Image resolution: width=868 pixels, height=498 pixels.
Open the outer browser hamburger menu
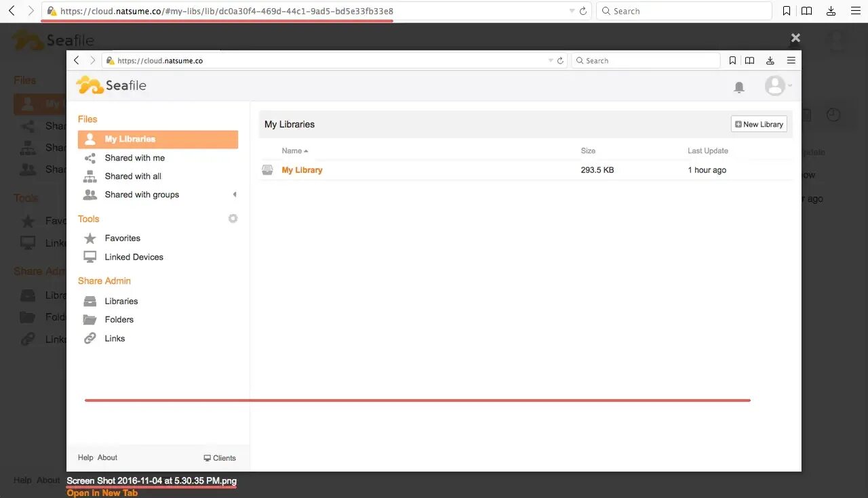click(855, 11)
